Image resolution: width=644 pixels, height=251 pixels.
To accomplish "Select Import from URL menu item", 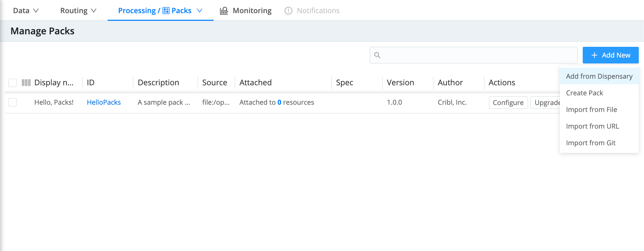I will 592,126.
